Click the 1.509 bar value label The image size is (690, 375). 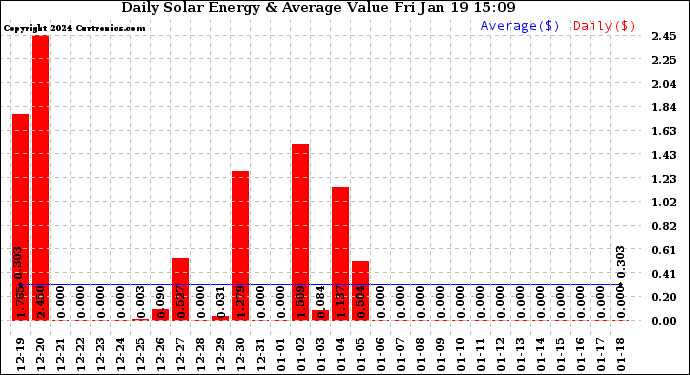coord(300,302)
